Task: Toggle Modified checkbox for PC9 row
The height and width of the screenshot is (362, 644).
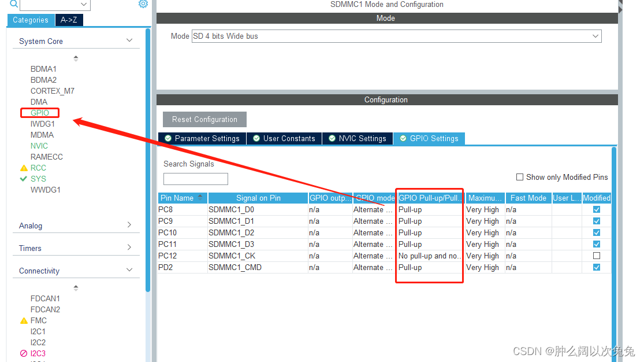Action: 597,221
